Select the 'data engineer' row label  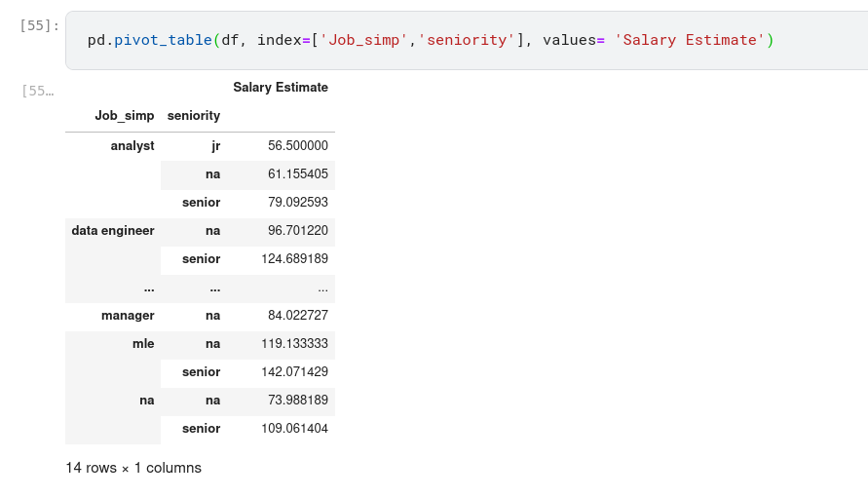113,231
